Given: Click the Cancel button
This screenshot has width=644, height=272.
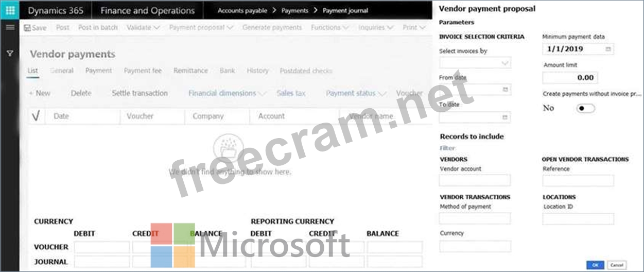Looking at the screenshot, I should click(x=616, y=265).
